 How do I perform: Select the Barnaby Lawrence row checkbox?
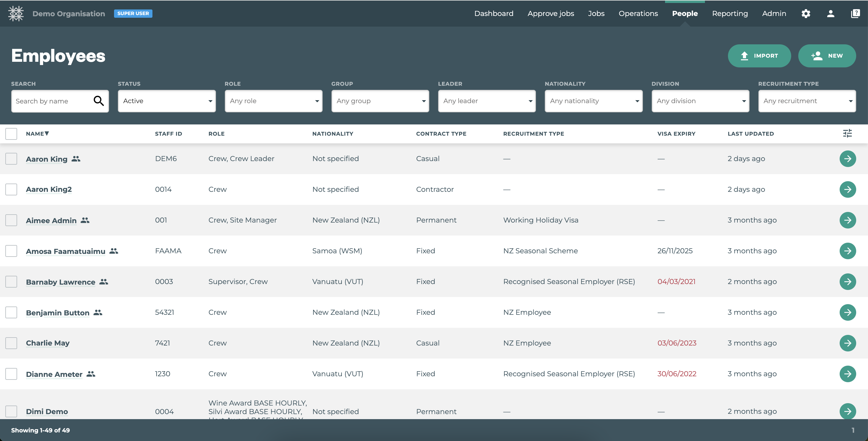click(11, 281)
